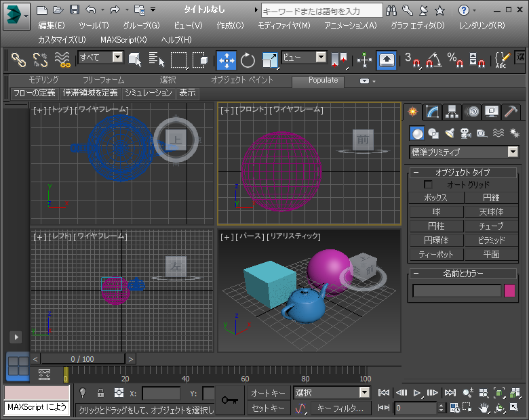The image size is (529, 420).
Task: Open the レンダリング(R) menu
Action: pyautogui.click(x=482, y=25)
